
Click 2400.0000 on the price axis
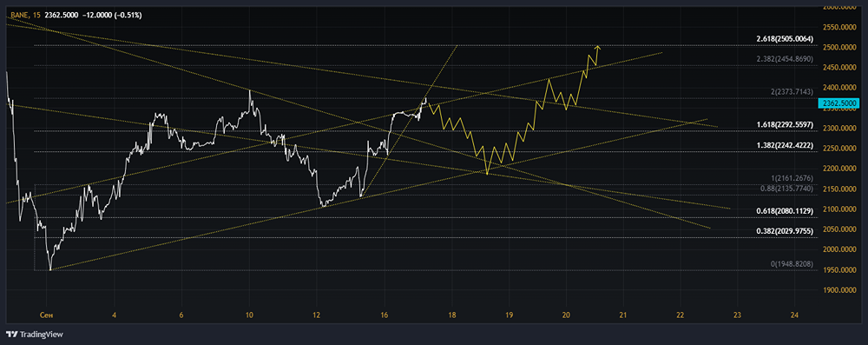point(838,88)
